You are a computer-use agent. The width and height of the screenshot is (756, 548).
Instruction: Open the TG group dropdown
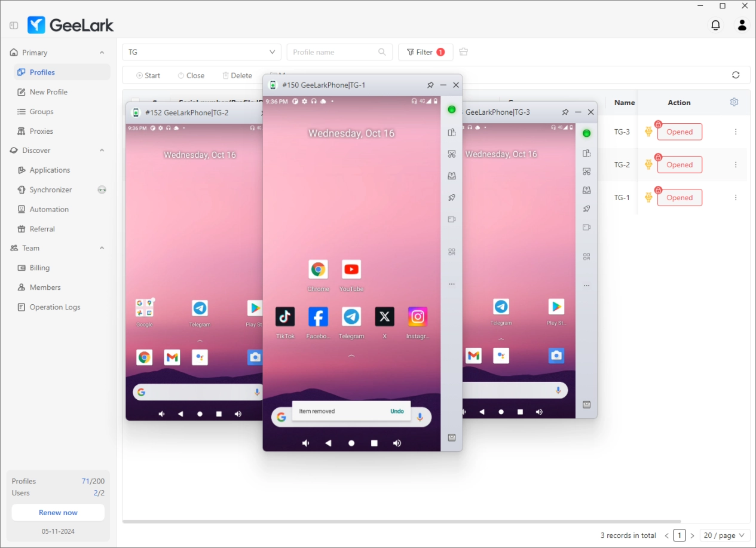click(201, 52)
